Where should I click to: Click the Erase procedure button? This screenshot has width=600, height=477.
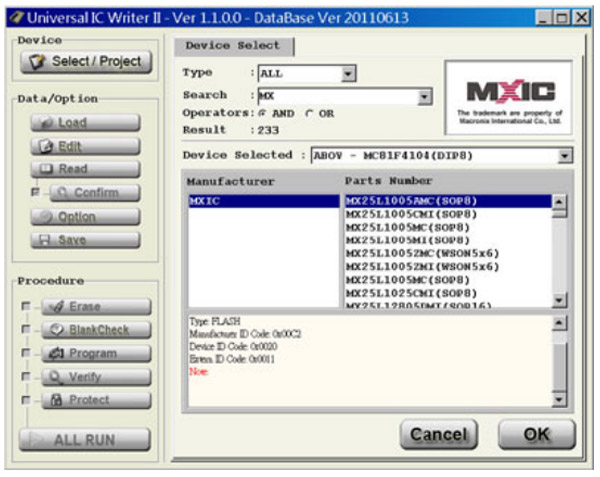(x=96, y=307)
